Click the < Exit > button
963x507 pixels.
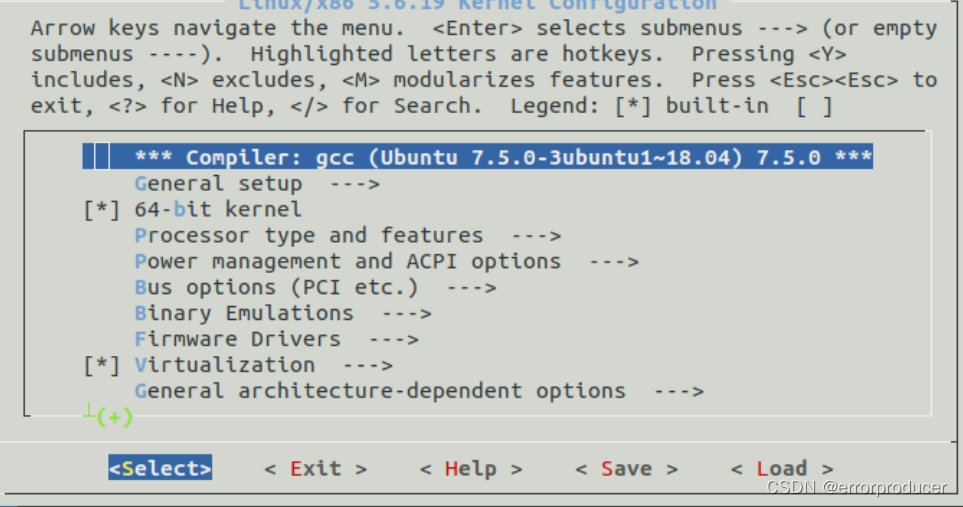point(316,468)
